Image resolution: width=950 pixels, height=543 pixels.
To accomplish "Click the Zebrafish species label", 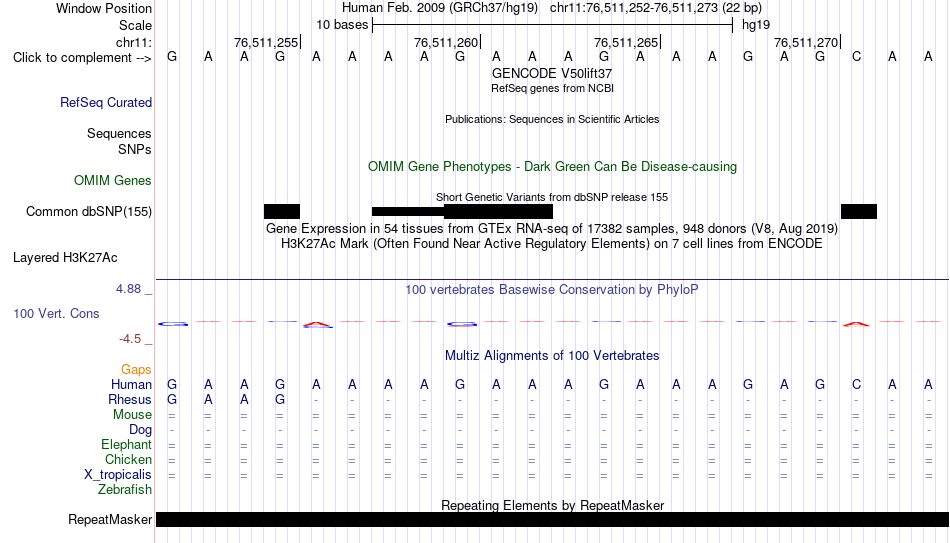I will pyautogui.click(x=125, y=490).
